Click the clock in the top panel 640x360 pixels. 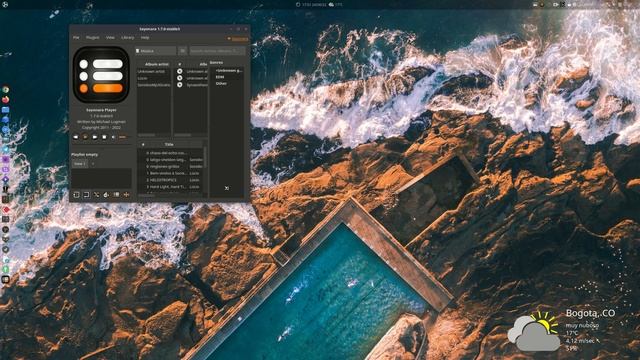tap(314, 4)
